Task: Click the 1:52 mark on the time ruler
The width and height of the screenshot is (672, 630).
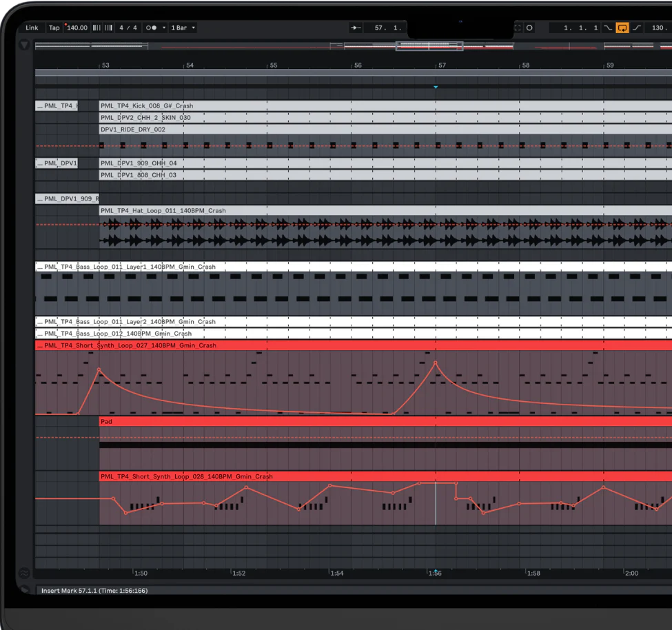Action: pos(238,573)
